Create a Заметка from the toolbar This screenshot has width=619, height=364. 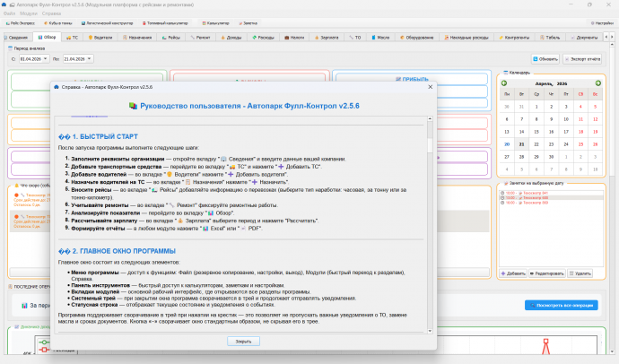[248, 23]
